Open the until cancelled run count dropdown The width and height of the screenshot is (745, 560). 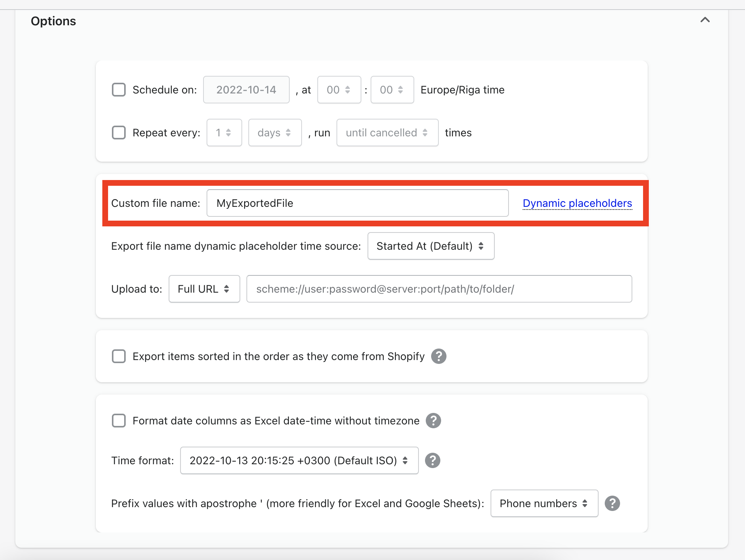click(x=387, y=133)
